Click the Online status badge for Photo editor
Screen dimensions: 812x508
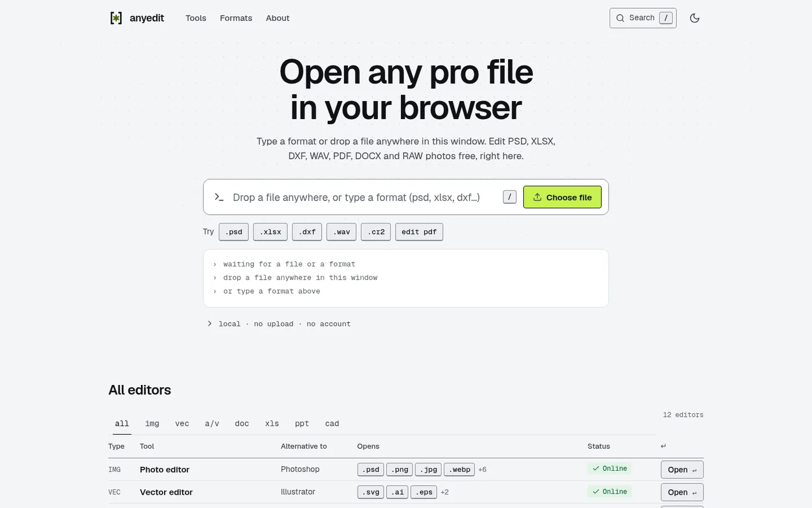coord(610,469)
